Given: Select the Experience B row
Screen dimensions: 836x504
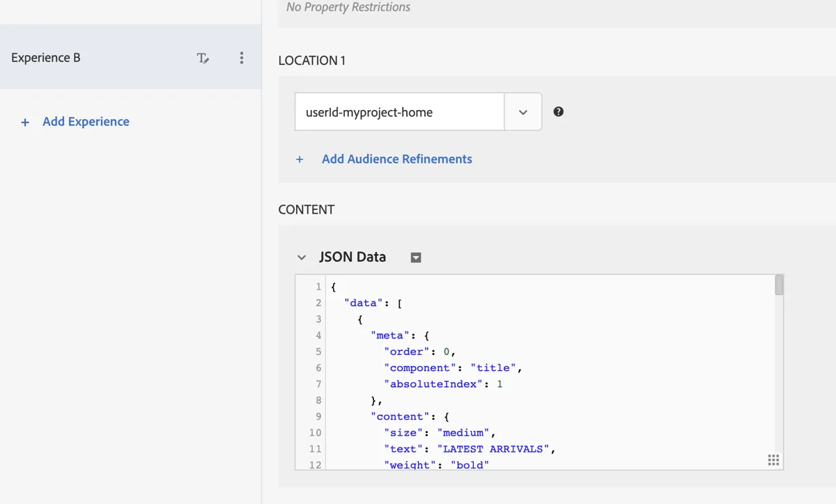Looking at the screenshot, I should [130, 58].
